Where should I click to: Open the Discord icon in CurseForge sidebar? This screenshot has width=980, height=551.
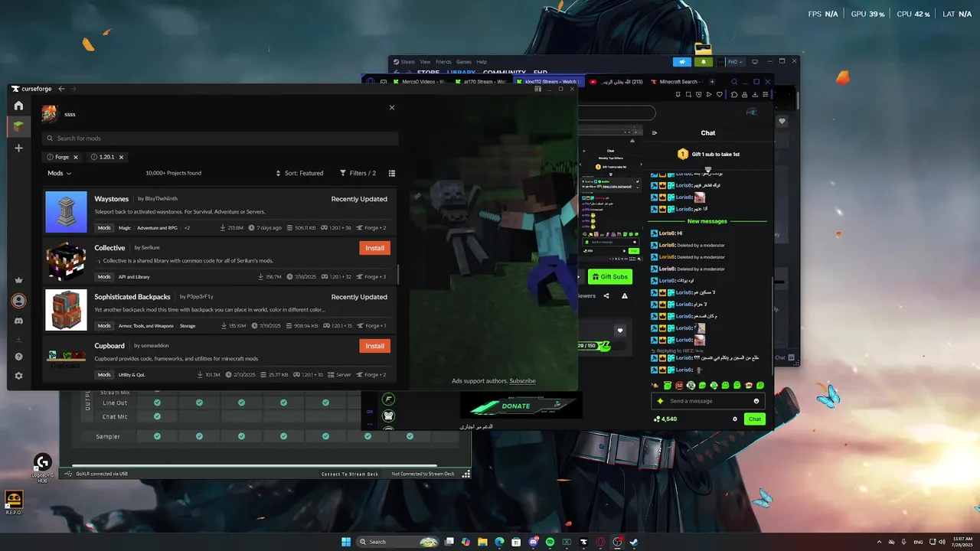[x=18, y=321]
